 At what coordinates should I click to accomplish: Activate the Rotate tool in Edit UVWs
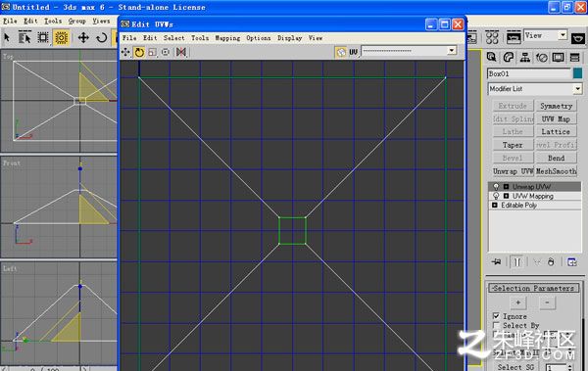(139, 52)
